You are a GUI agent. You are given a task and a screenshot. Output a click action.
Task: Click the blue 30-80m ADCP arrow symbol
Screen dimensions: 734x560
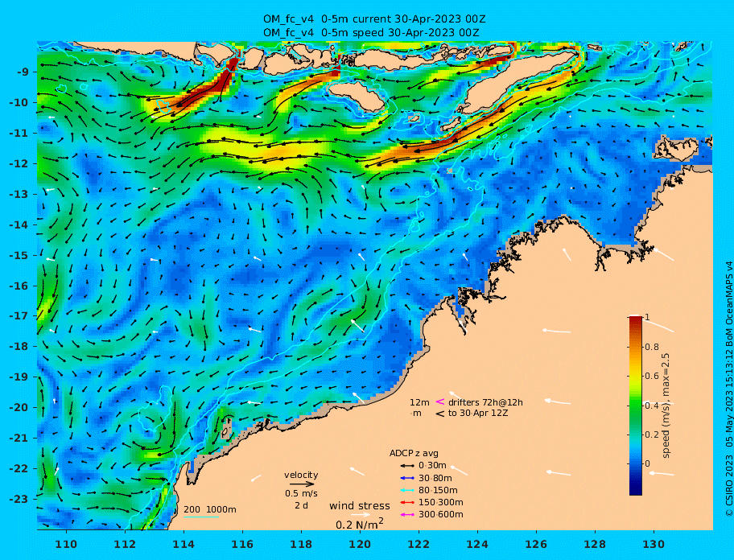[x=407, y=478]
